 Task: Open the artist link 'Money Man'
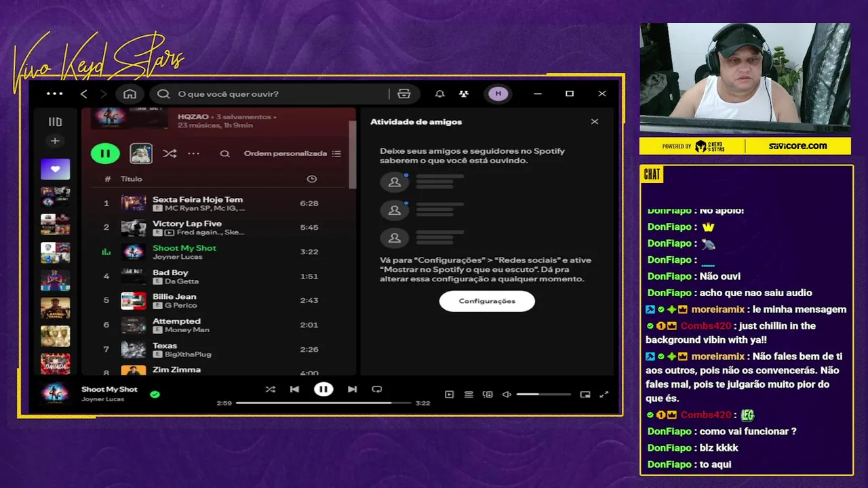click(x=187, y=330)
